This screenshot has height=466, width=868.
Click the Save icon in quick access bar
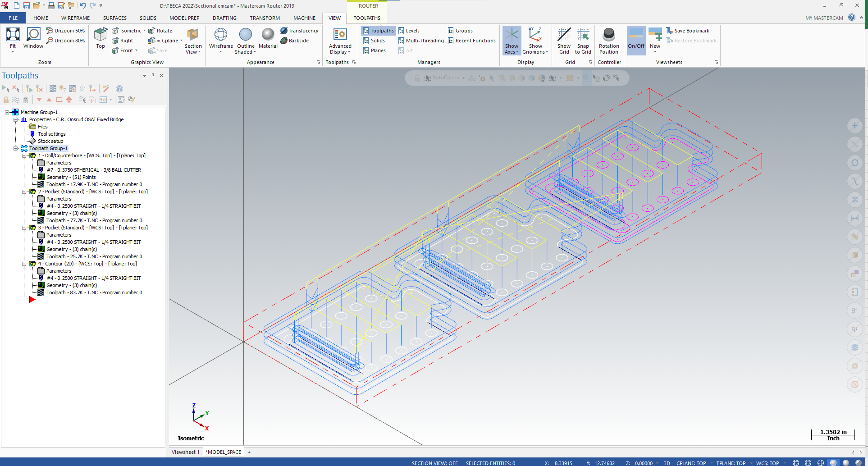(27, 5)
